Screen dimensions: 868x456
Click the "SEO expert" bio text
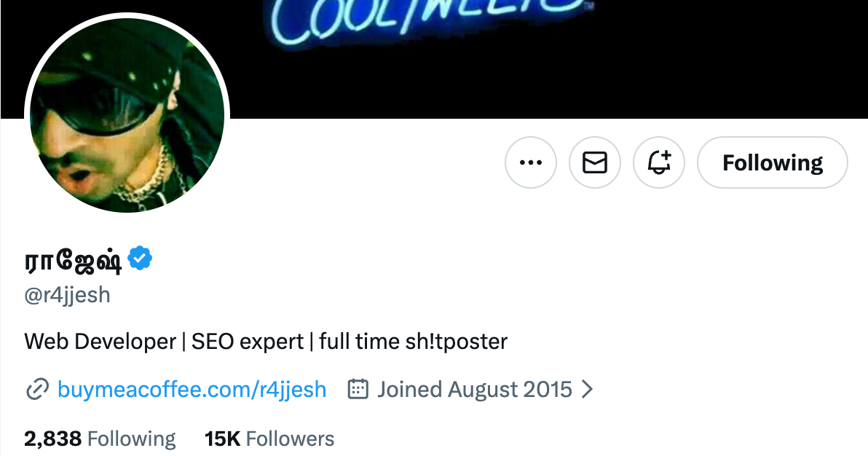[x=248, y=341]
